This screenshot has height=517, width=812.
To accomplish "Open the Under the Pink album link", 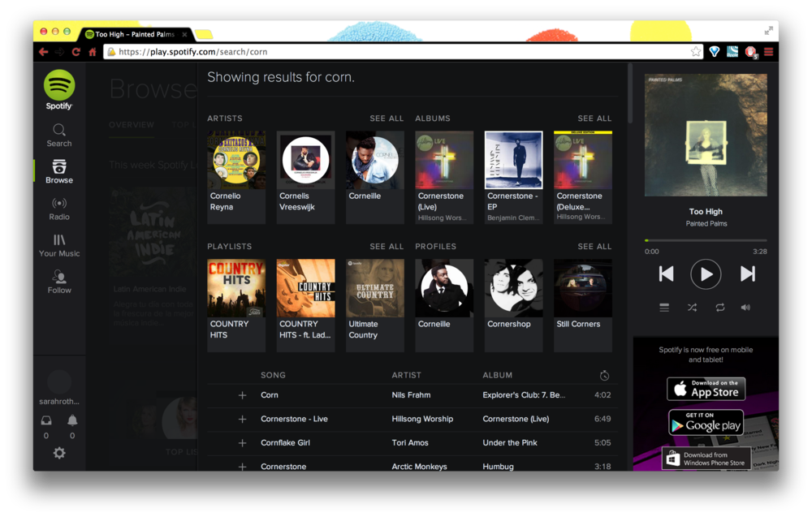I will pyautogui.click(x=510, y=442).
